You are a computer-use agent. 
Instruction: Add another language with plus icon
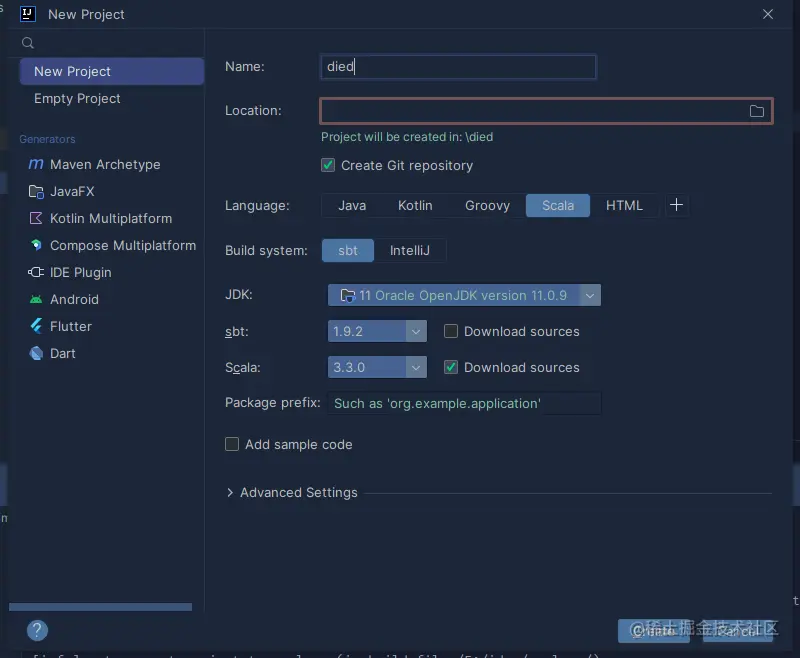(677, 205)
